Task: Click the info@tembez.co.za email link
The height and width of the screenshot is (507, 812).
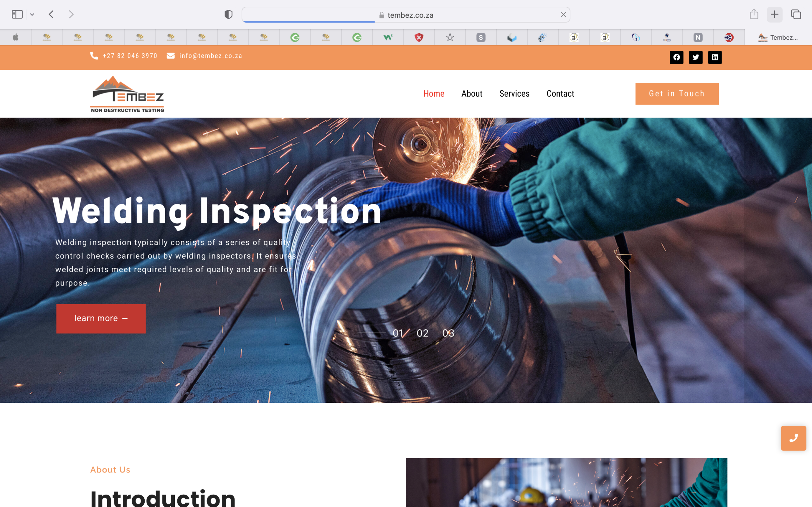Action: 210,56
